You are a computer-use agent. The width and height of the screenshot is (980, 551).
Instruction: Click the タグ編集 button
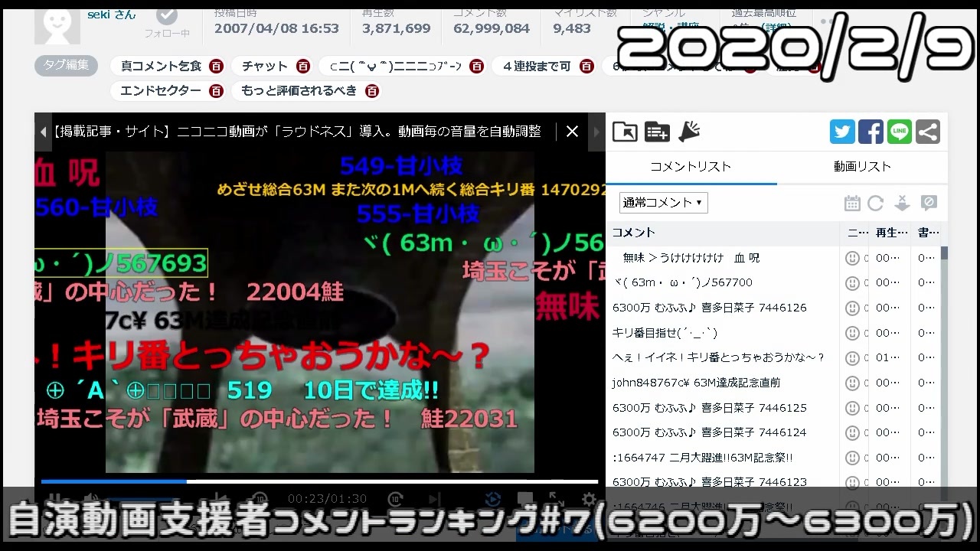(x=67, y=66)
